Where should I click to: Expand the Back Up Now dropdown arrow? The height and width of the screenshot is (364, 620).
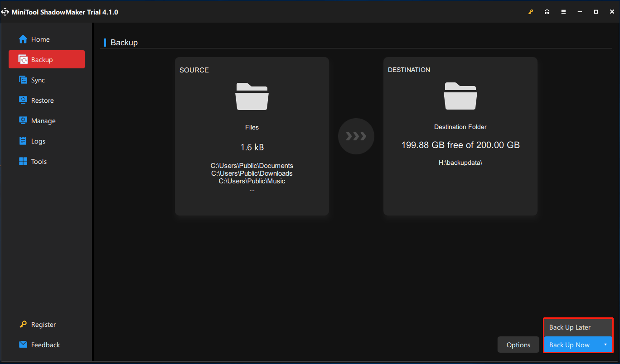click(605, 345)
